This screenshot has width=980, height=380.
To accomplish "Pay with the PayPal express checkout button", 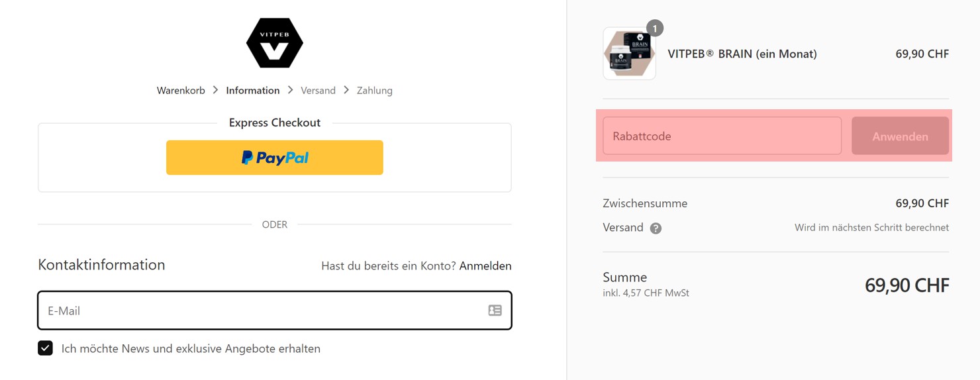I will tap(274, 158).
